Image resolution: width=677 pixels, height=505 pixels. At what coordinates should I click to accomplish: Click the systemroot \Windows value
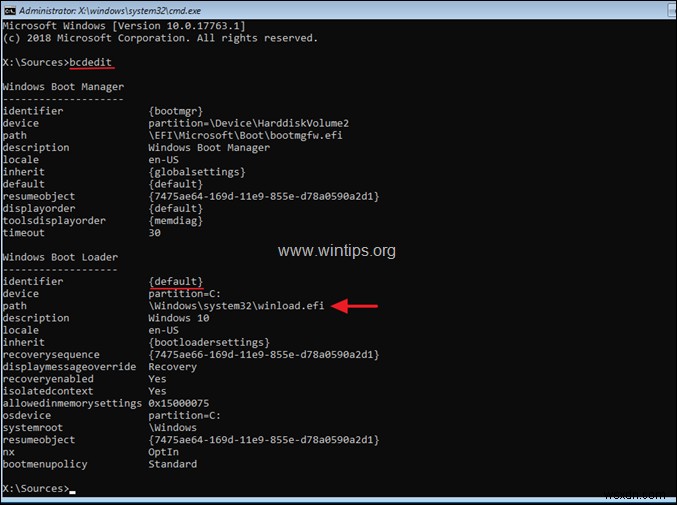pos(172,428)
